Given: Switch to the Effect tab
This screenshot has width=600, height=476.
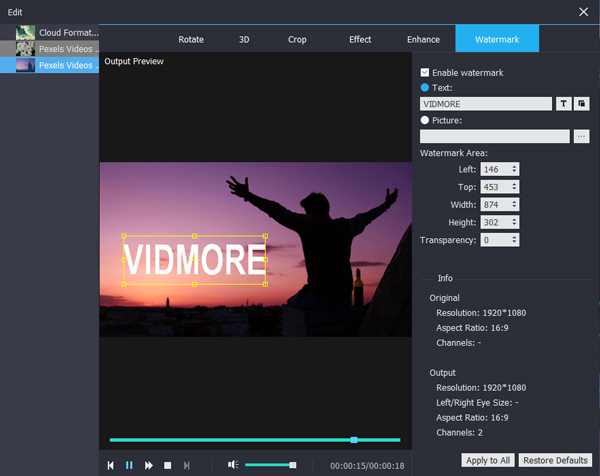Looking at the screenshot, I should tap(360, 39).
